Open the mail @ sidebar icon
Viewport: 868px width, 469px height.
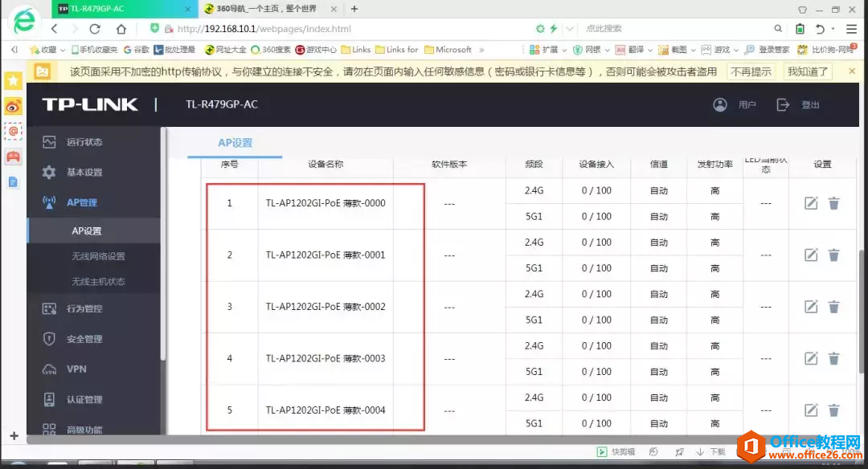14,132
